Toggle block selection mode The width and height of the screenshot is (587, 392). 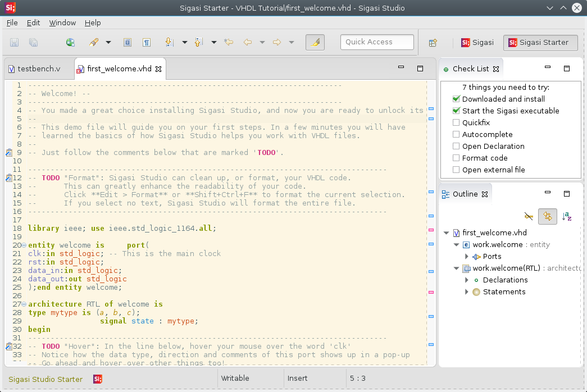tap(128, 42)
